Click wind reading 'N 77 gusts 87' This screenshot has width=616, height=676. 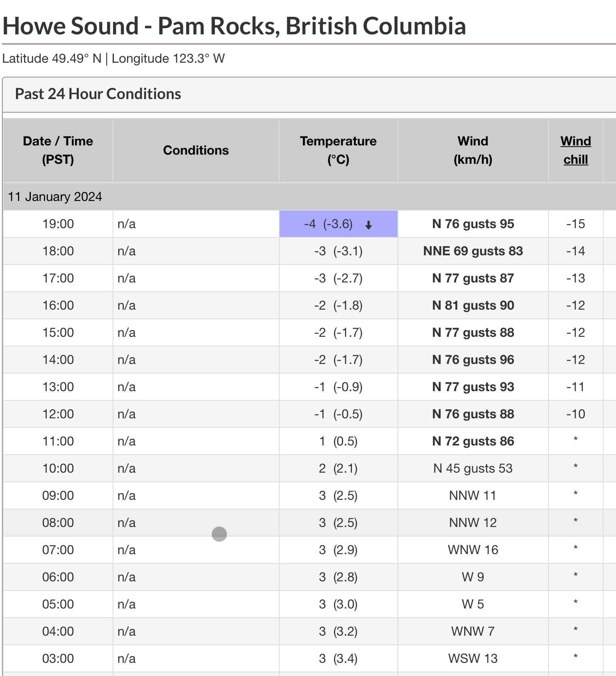click(x=473, y=278)
